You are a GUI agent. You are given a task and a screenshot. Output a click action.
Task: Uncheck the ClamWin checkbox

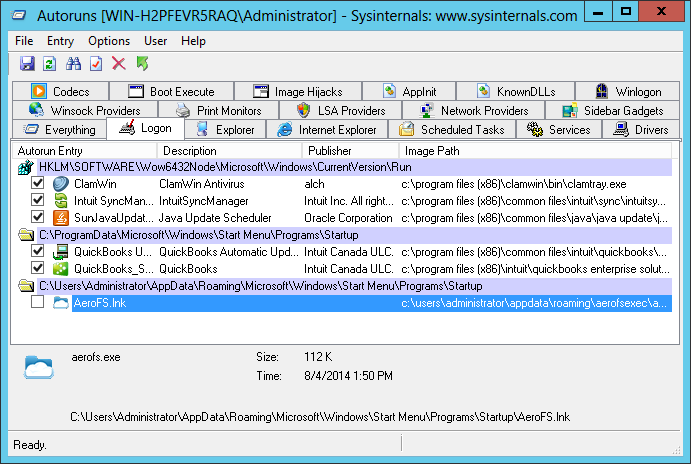pos(38,183)
